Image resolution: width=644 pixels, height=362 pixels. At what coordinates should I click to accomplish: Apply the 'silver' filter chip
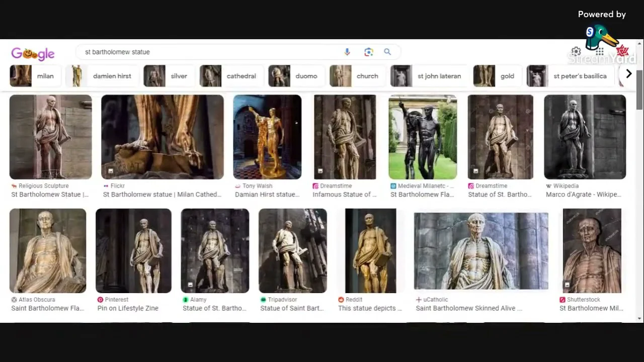click(x=168, y=76)
